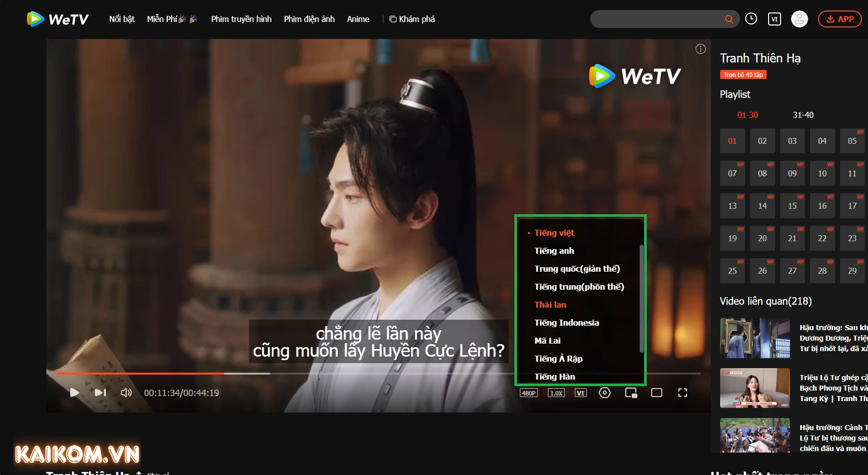This screenshot has height=475, width=868.
Task: Select Tiếng trung(phồn thể) subtitle
Action: click(x=579, y=287)
